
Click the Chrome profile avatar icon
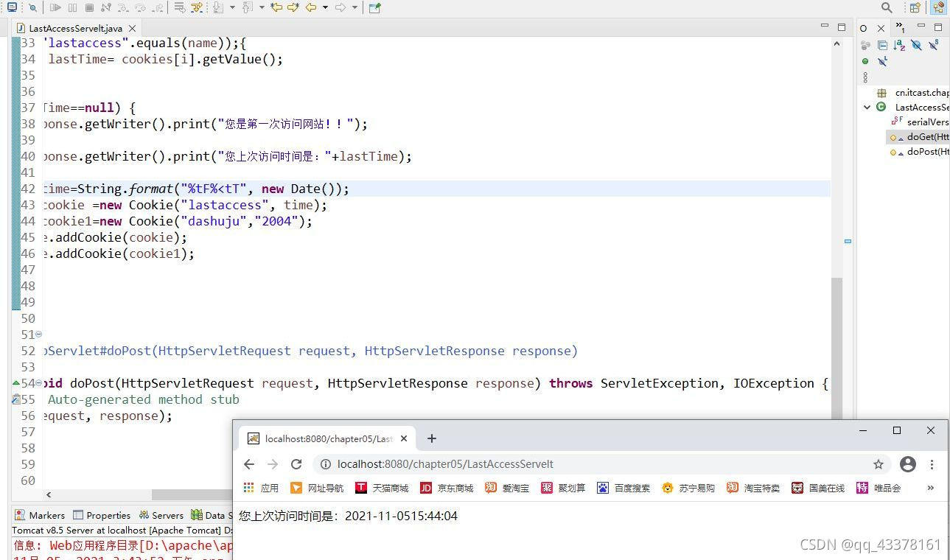907,464
